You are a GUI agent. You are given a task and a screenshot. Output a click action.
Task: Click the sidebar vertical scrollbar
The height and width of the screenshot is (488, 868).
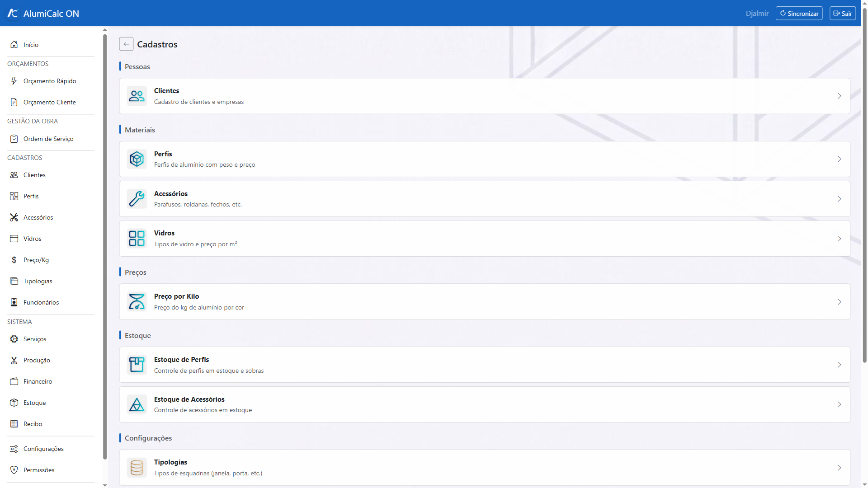click(105, 246)
